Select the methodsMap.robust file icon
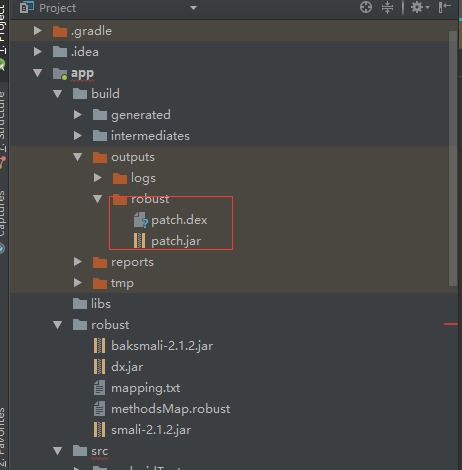The width and height of the screenshot is (462, 470). point(99,409)
